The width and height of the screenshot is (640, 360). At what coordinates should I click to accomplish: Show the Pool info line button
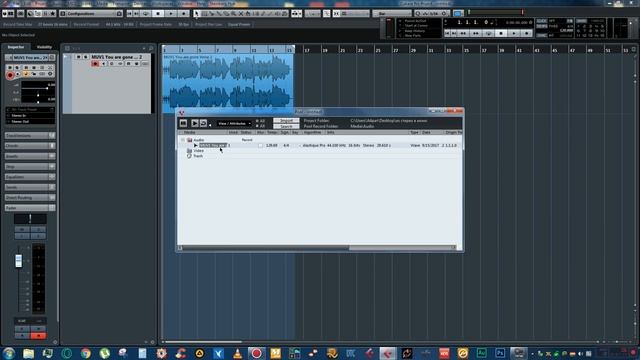coord(183,123)
